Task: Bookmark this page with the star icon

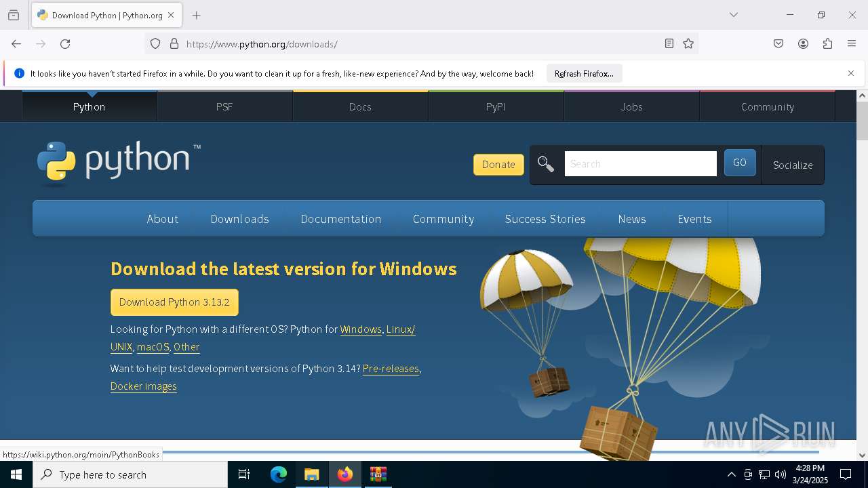Action: 688,44
